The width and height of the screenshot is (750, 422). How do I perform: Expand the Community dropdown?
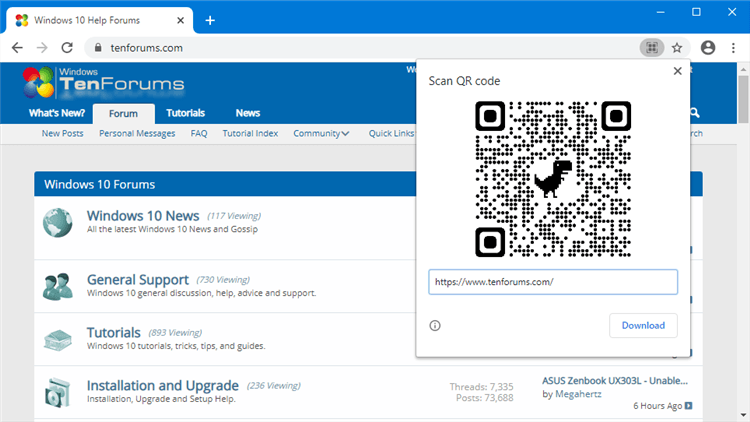tap(321, 133)
